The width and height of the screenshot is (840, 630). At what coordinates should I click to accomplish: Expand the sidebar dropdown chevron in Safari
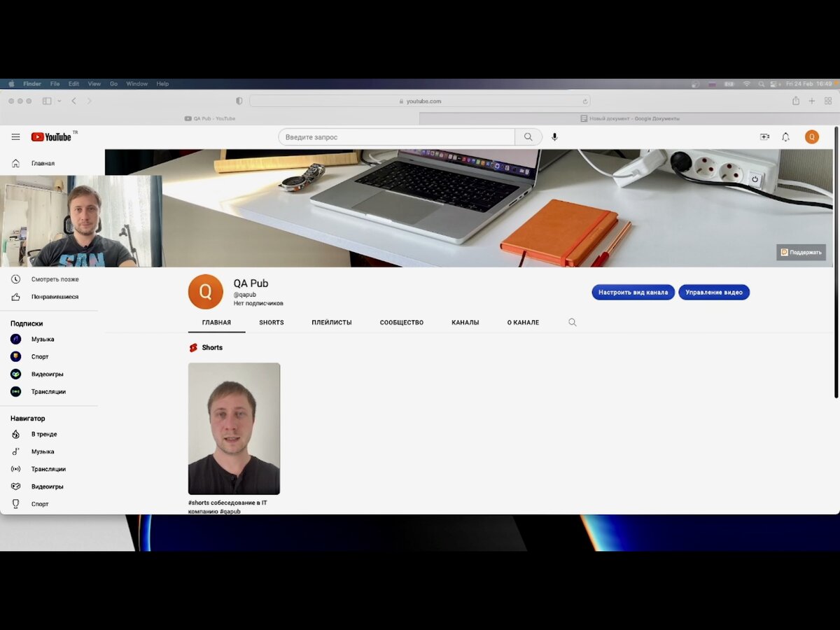(59, 101)
